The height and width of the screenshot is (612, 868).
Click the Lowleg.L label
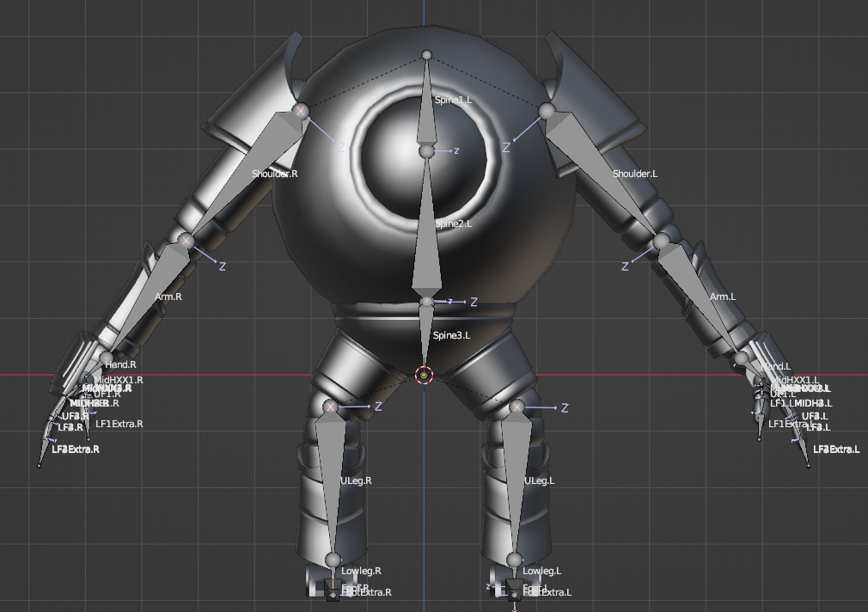click(x=542, y=571)
